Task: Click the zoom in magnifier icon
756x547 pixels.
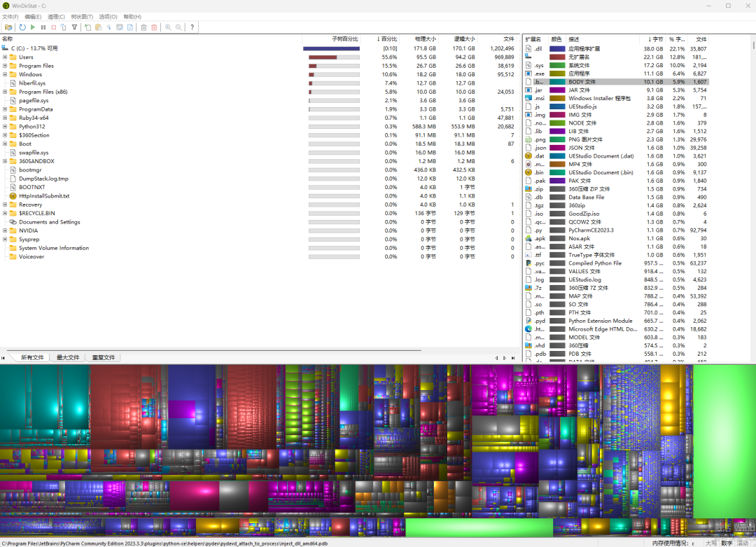Action: tap(168, 27)
